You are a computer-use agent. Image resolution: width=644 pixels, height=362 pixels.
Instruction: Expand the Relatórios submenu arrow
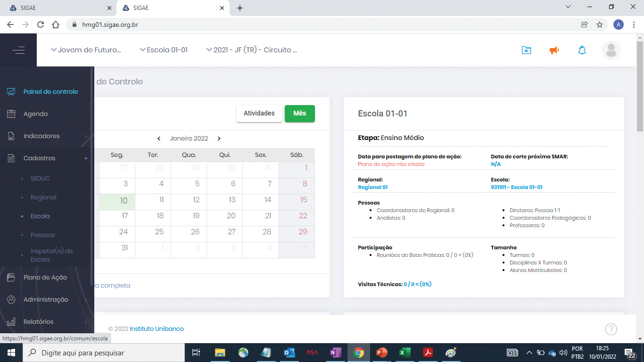click(86, 322)
